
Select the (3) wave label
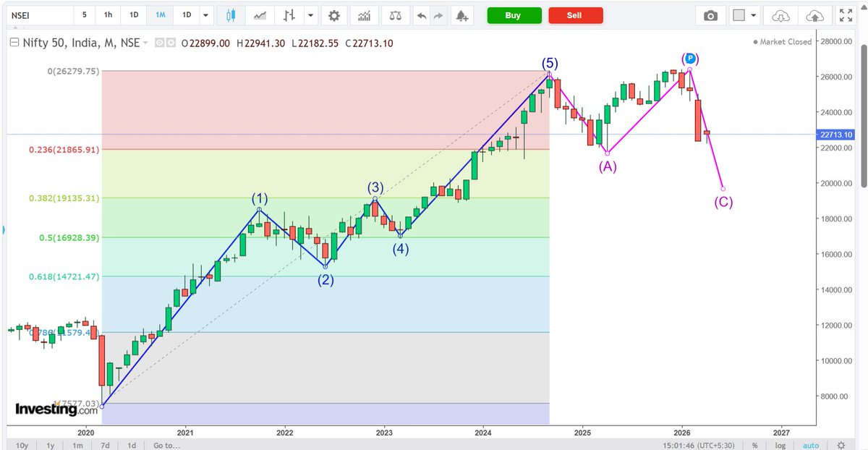pos(375,187)
